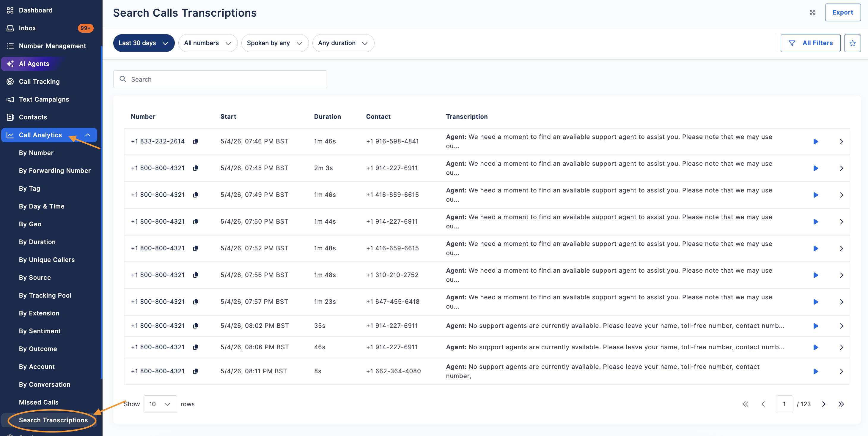Viewport: 868px width, 436px height.
Task: Click the AI Agents sparkle icon
Action: tap(10, 64)
